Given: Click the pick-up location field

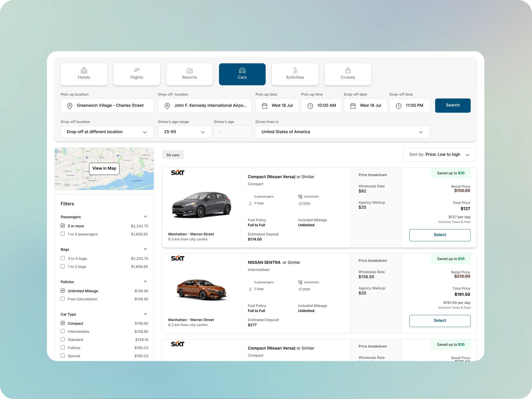Looking at the screenshot, I should pyautogui.click(x=107, y=105).
